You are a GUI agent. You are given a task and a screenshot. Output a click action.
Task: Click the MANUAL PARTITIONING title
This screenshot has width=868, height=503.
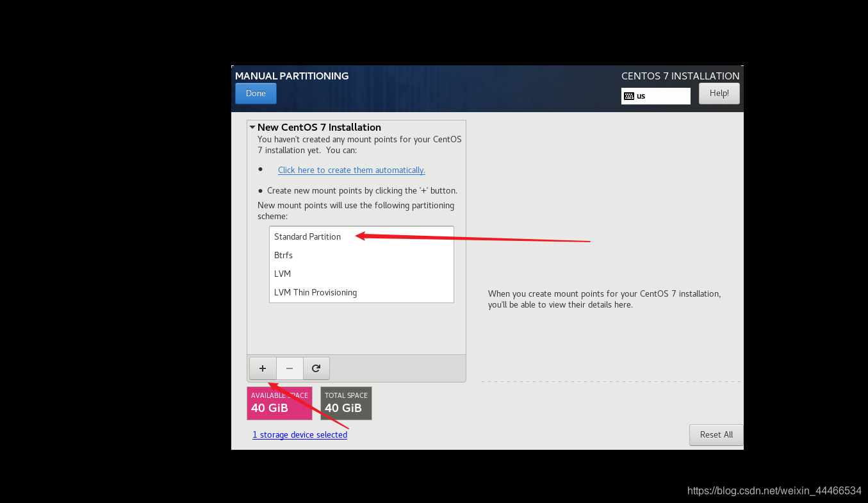(x=292, y=76)
